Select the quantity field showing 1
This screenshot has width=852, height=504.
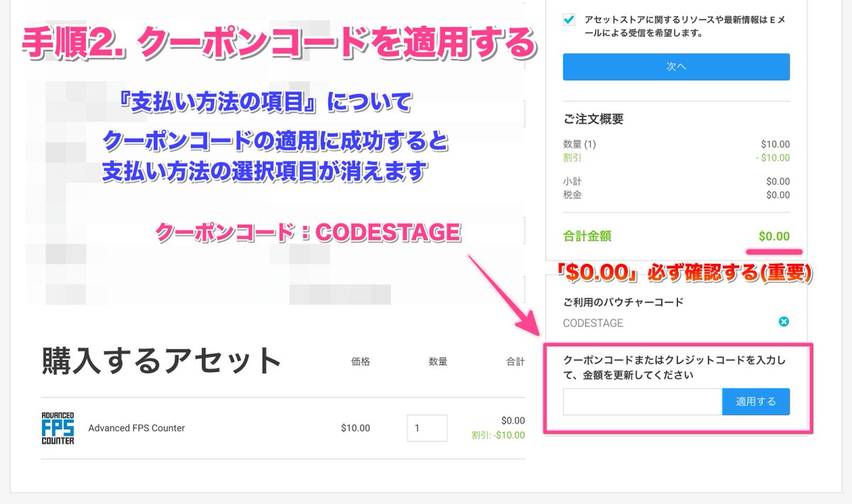coord(426,427)
